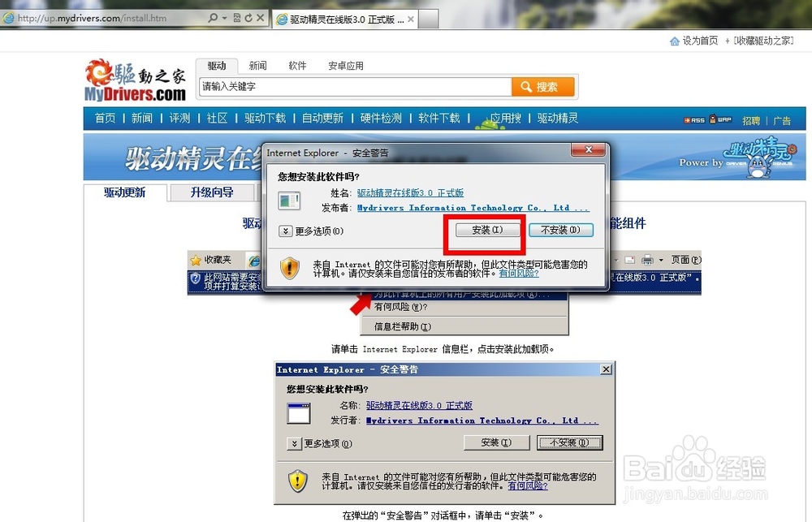Click 有何风险? link in lower tutorial dialog

pos(528,485)
